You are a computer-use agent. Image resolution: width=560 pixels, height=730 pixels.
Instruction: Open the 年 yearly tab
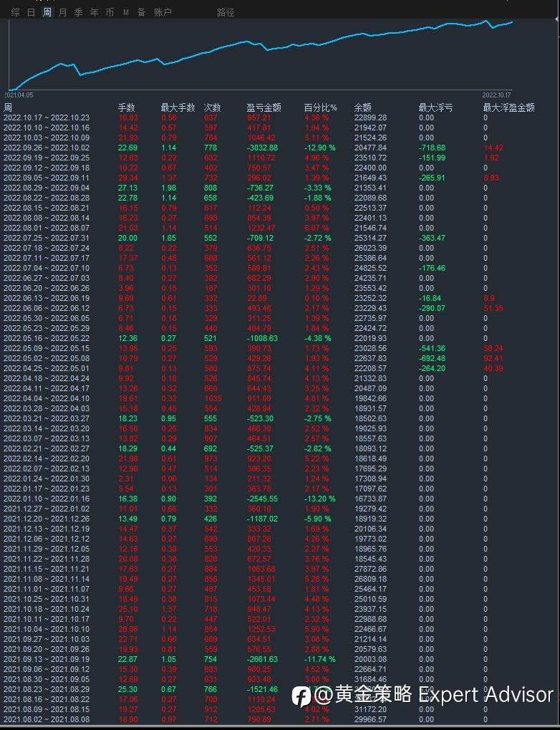(x=94, y=13)
